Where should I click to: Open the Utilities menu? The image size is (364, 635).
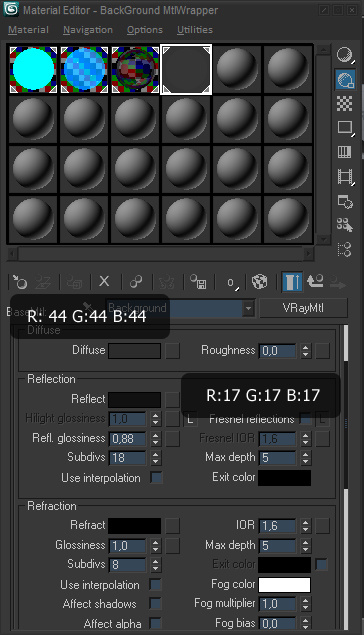coord(195,30)
